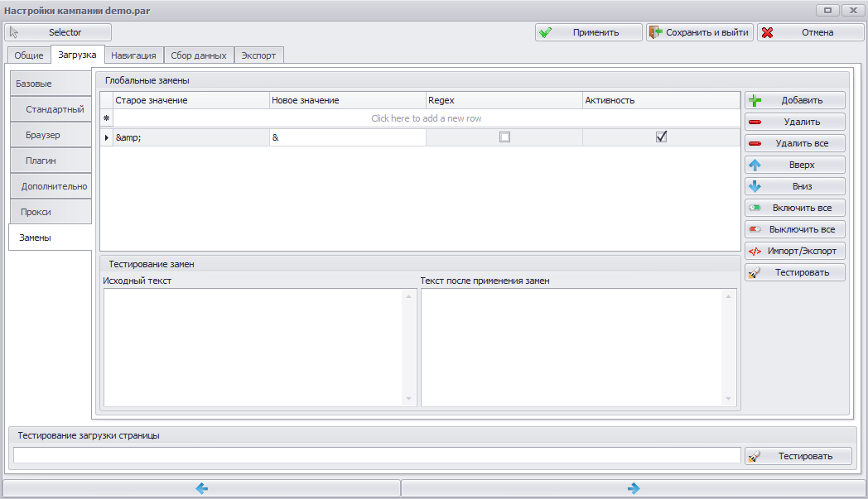
Task: Click the green plus Добавить icon
Action: [x=755, y=101]
